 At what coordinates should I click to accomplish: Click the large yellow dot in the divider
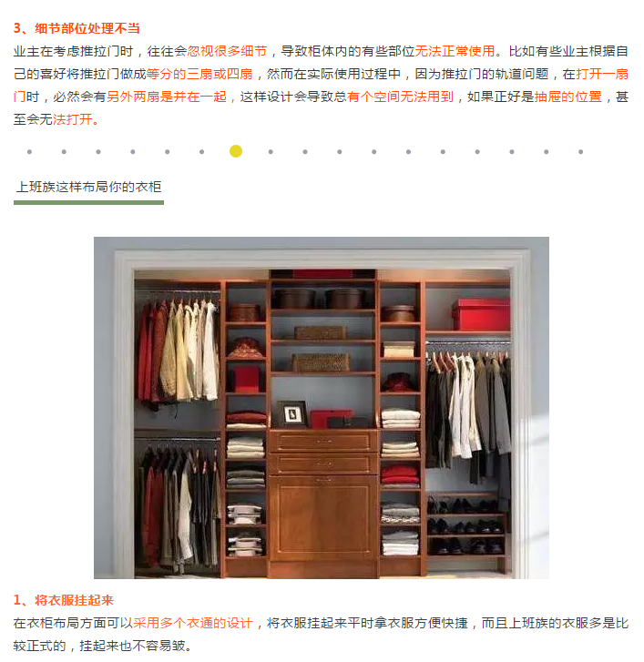click(x=236, y=151)
